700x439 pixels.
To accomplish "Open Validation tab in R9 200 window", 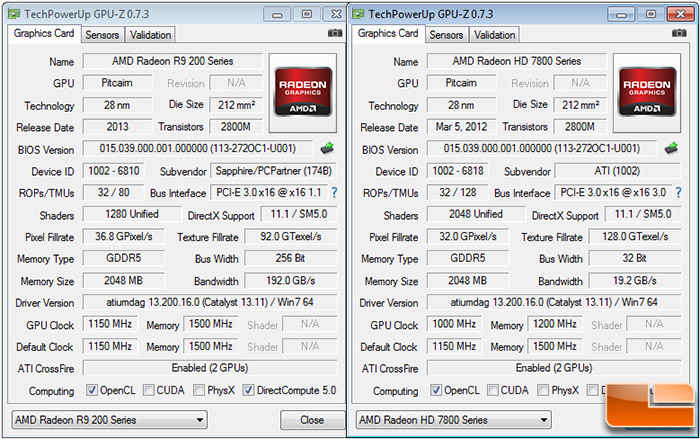I will point(151,35).
